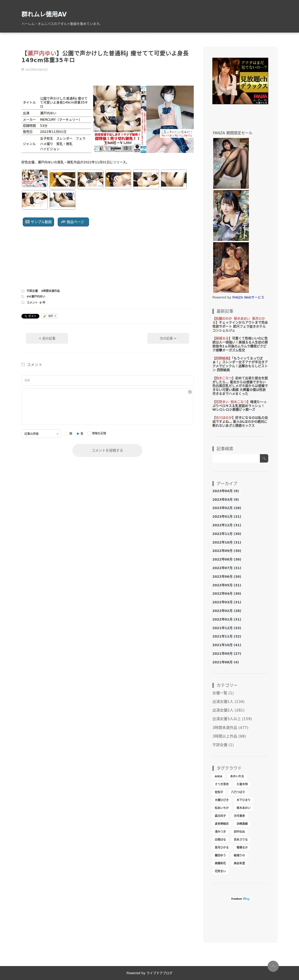Open archive 2021年12月 (33)
This screenshot has width=299, height=980.
click(227, 628)
